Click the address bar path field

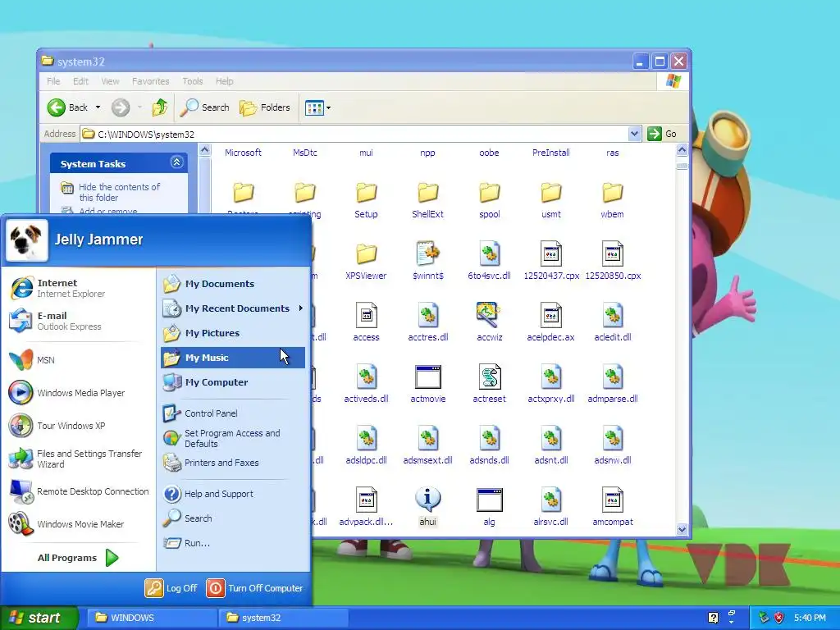click(354, 134)
